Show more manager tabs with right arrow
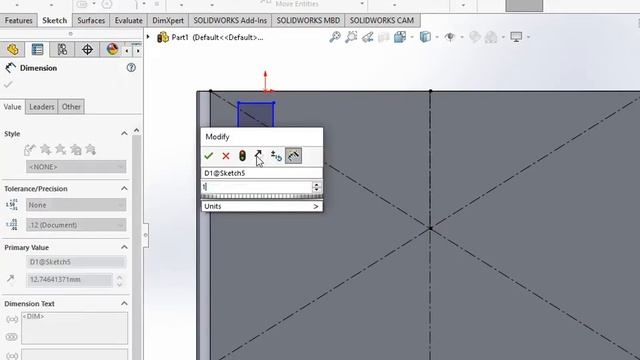The width and height of the screenshot is (640, 360). (x=138, y=51)
